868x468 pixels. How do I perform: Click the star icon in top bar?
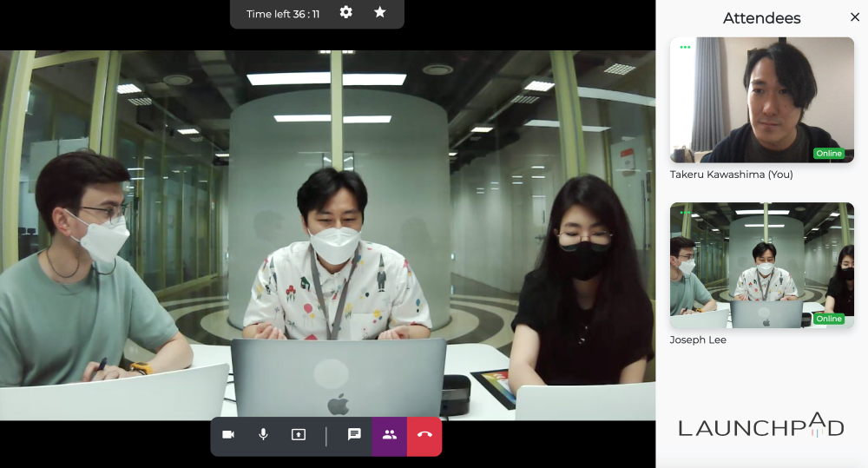pos(380,12)
